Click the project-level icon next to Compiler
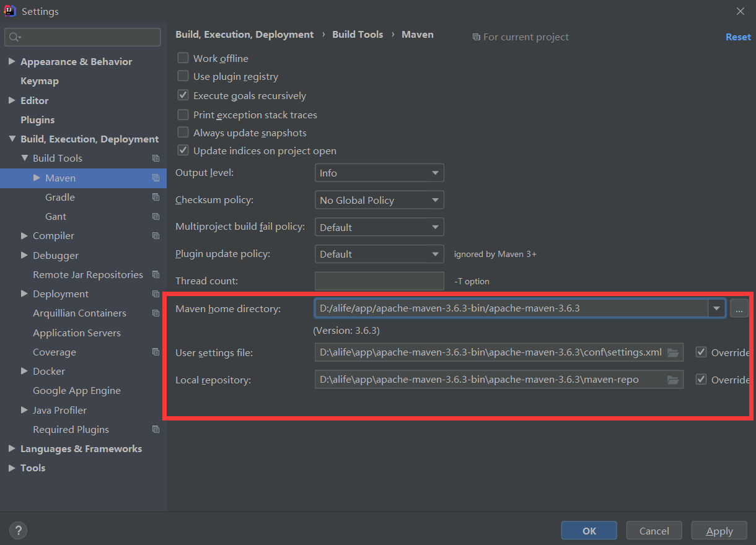 click(x=156, y=236)
